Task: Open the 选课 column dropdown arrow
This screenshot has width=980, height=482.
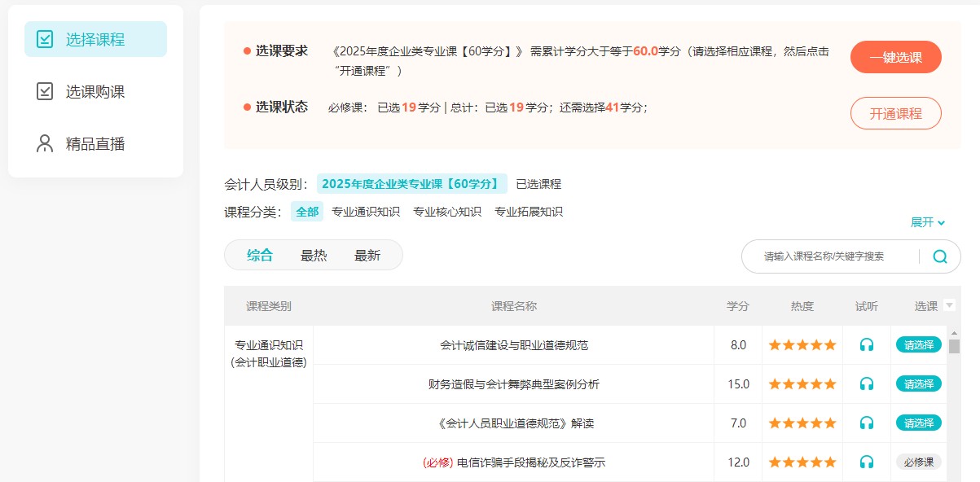Action: click(949, 306)
